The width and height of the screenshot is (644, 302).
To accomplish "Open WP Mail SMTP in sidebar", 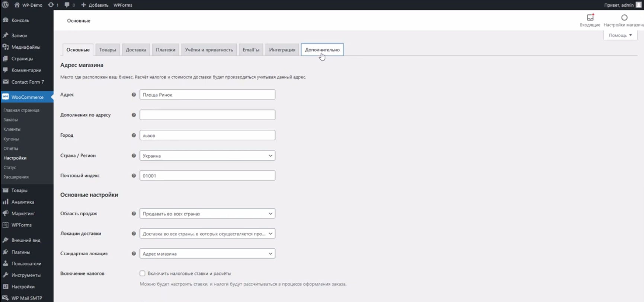I will click(27, 298).
